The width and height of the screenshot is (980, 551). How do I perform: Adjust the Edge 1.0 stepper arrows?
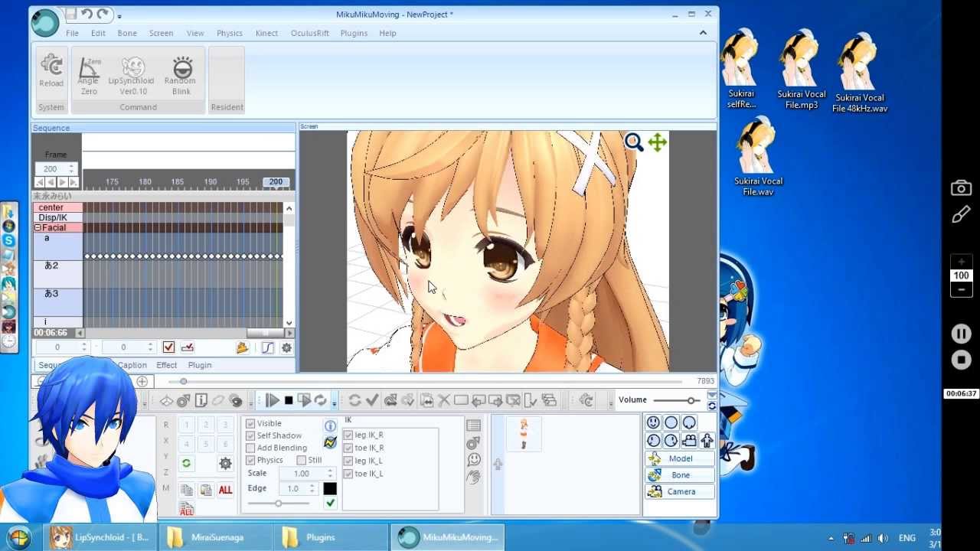pos(311,488)
